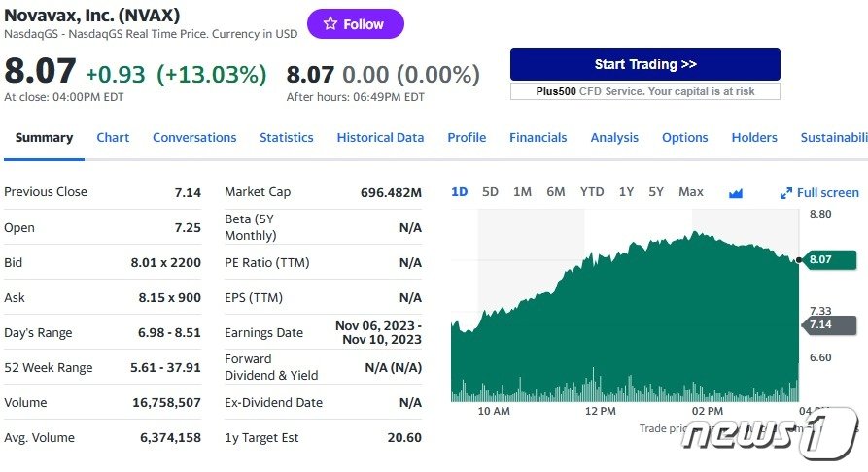Open the Plus500 CFD Service link
The height and width of the screenshot is (472, 868).
pos(644,91)
